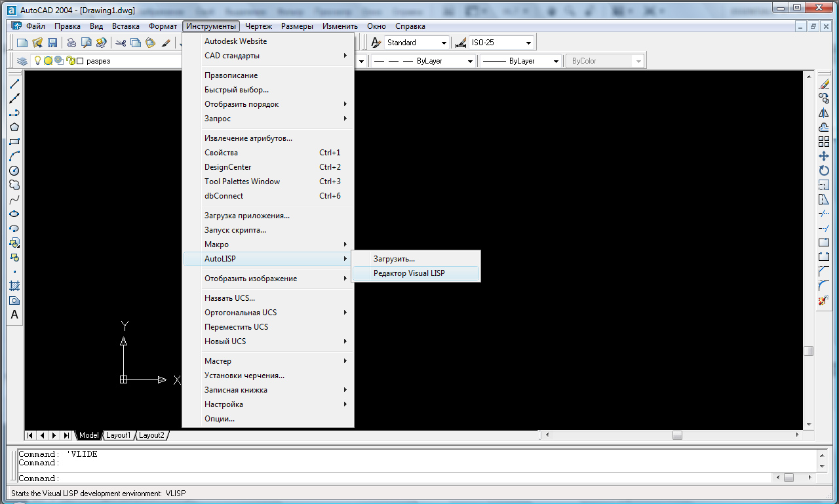Click the vertical drawing scrollbar thumb

808,351
